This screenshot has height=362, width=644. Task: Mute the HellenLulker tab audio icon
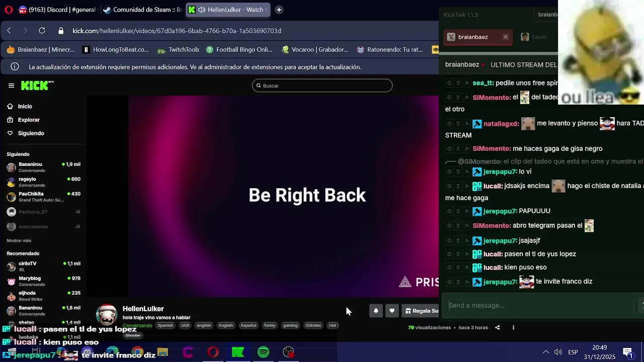(201, 10)
